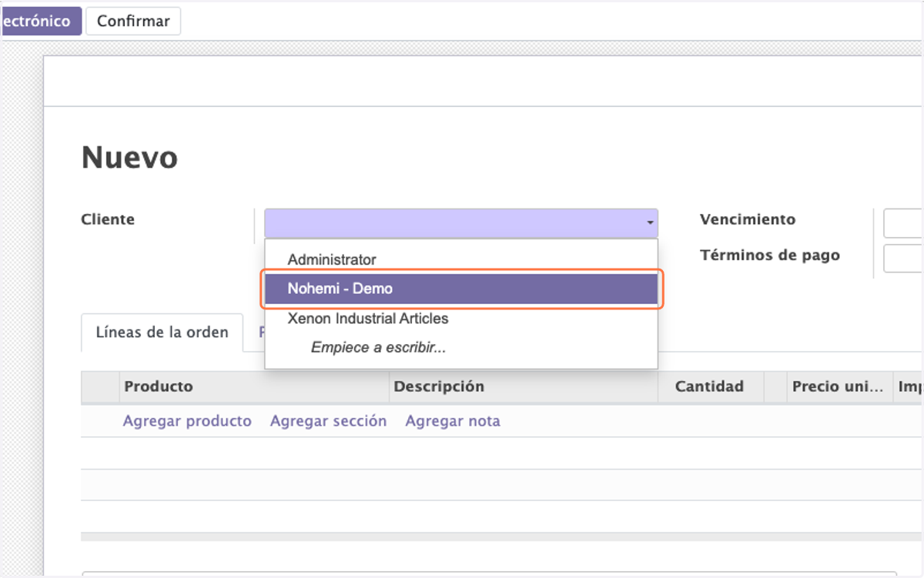Viewport: 924px width, 578px height.
Task: Choose Nohemi - Demo in the dropdown
Action: [x=461, y=289]
